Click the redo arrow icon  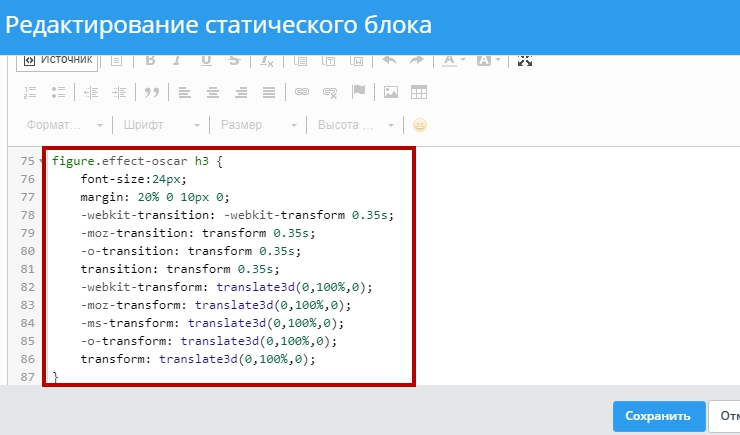417,60
